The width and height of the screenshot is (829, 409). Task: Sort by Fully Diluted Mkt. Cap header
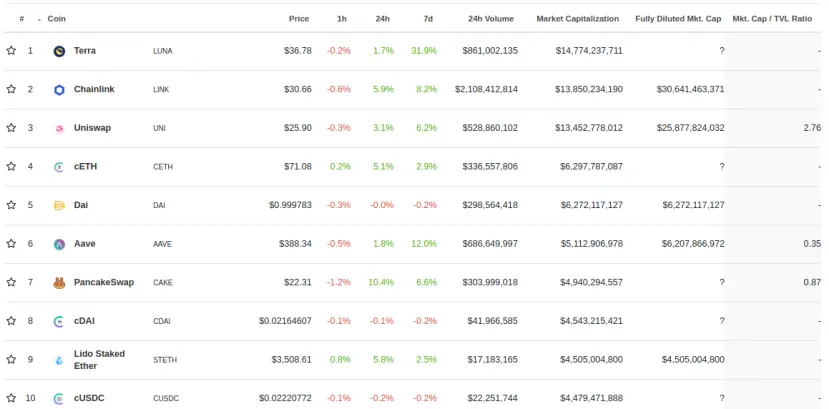click(x=678, y=18)
